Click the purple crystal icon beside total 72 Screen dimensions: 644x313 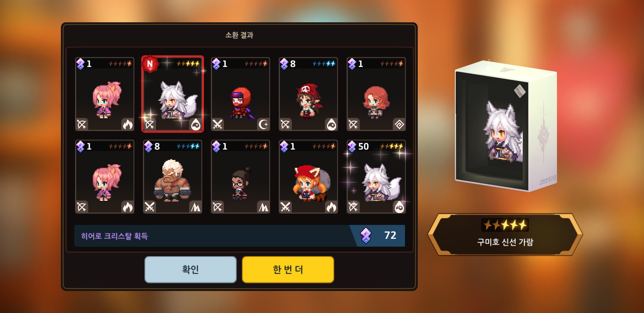[366, 235]
